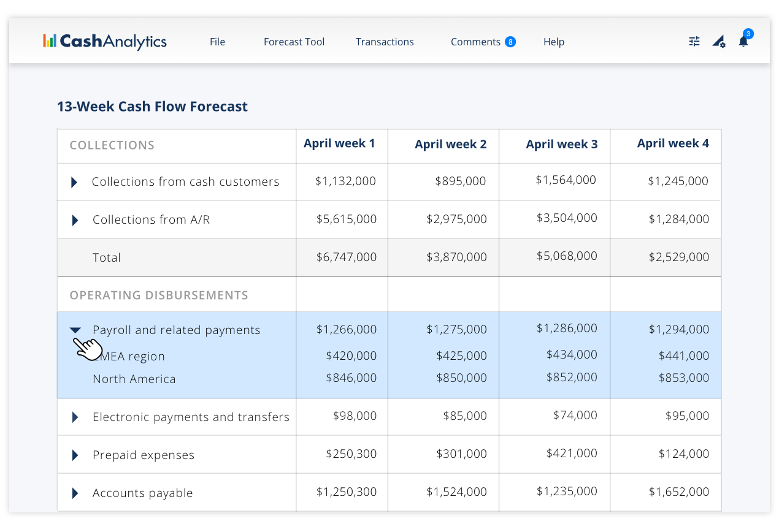Click the $5,615,000 cell
Image resolution: width=779 pixels, height=532 pixels.
pos(347,219)
